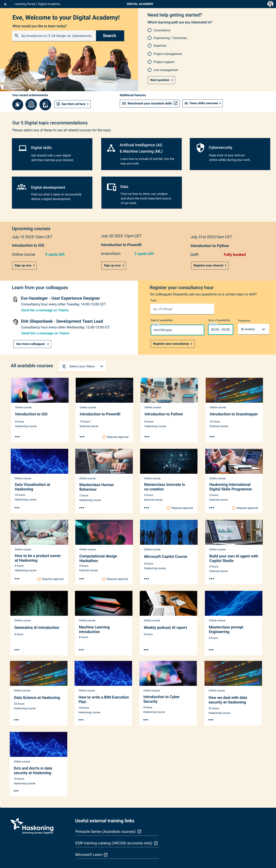
Task: Select the Engineering / Technician radio button
Action: pyautogui.click(x=149, y=38)
